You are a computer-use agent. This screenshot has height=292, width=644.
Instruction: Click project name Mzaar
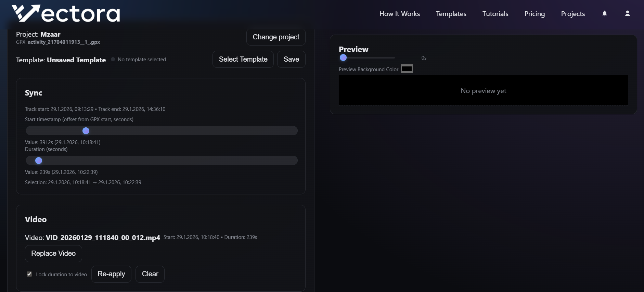tap(50, 34)
